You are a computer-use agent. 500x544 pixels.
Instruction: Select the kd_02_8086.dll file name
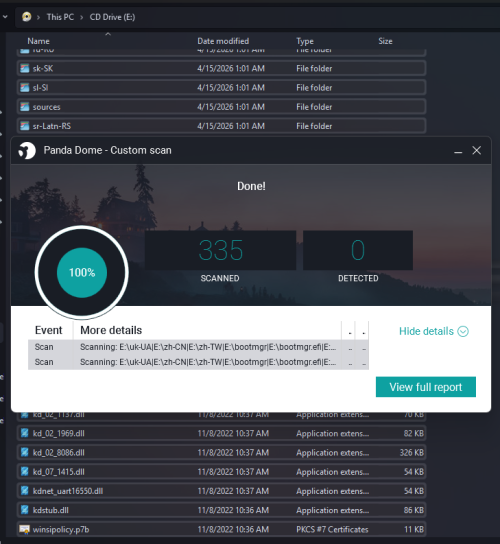pyautogui.click(x=59, y=453)
